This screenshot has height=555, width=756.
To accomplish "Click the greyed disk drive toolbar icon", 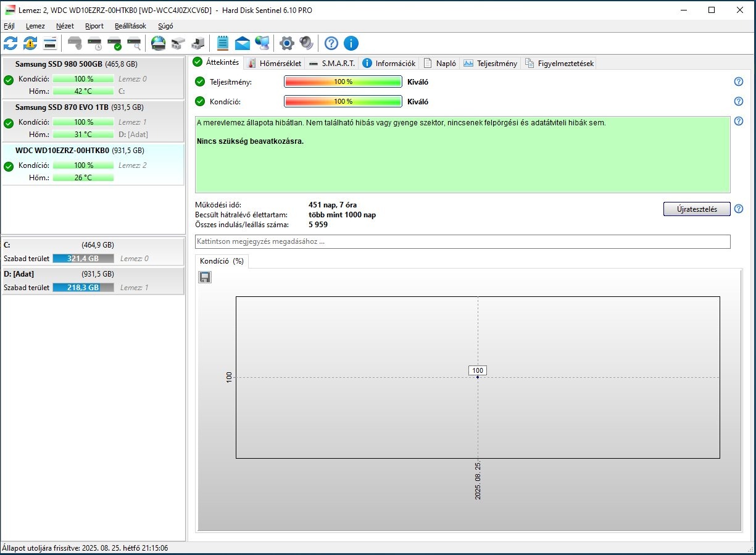I will coord(74,43).
